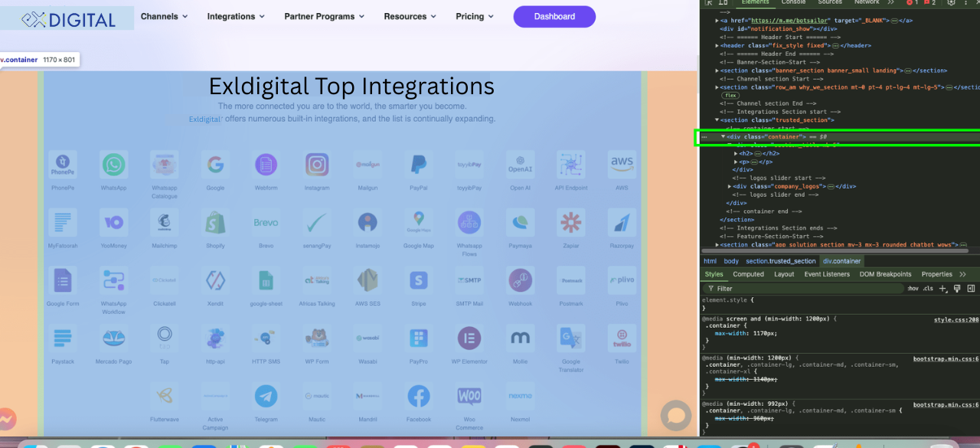Select the WP Elementor integration icon
The image size is (980, 448).
469,338
